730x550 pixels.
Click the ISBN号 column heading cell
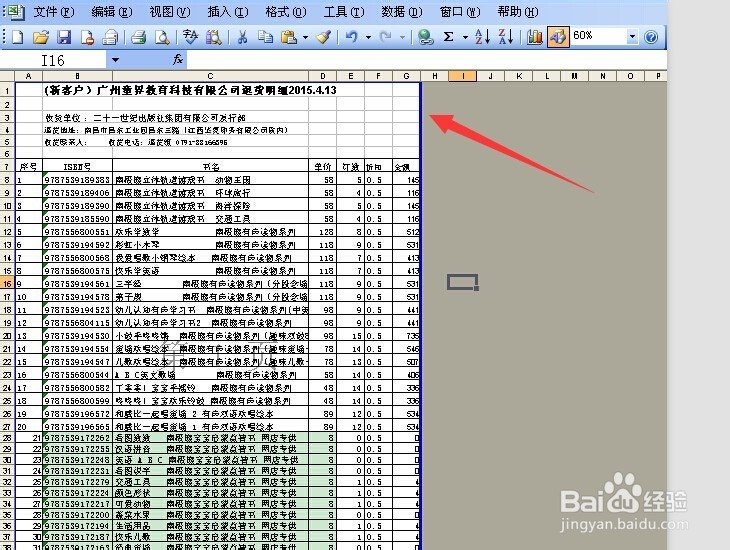coord(77,166)
